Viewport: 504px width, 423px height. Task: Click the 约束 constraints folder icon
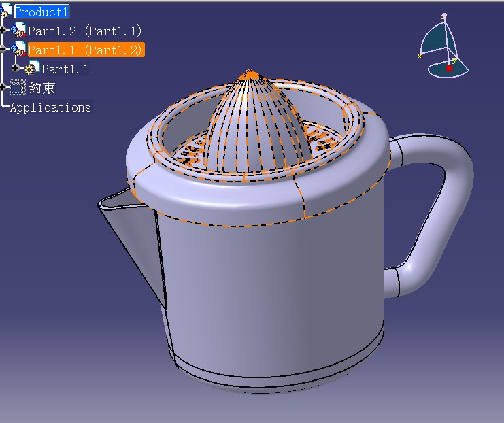click(x=18, y=87)
